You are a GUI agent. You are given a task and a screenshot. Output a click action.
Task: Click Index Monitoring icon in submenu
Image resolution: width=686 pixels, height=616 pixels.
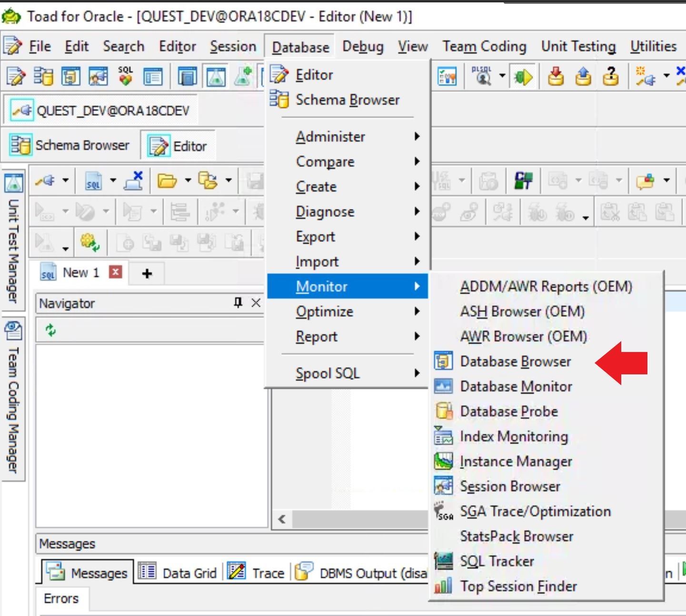pos(443,436)
